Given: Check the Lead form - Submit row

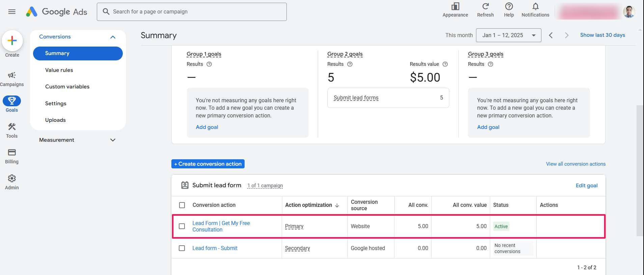Looking at the screenshot, I should coord(182,248).
